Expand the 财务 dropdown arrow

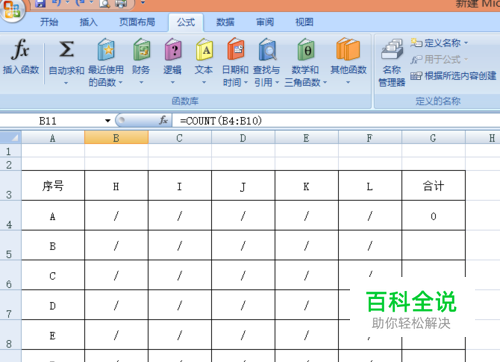click(141, 82)
